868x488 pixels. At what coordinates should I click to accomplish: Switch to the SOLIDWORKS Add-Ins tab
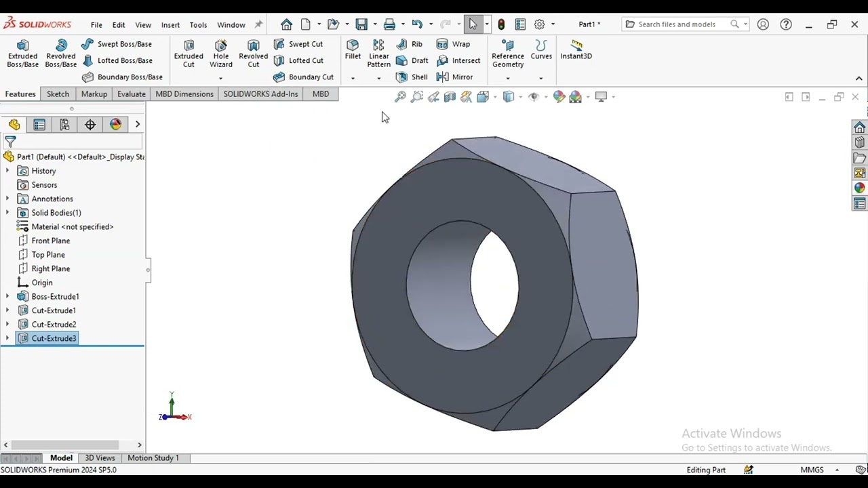pos(260,94)
